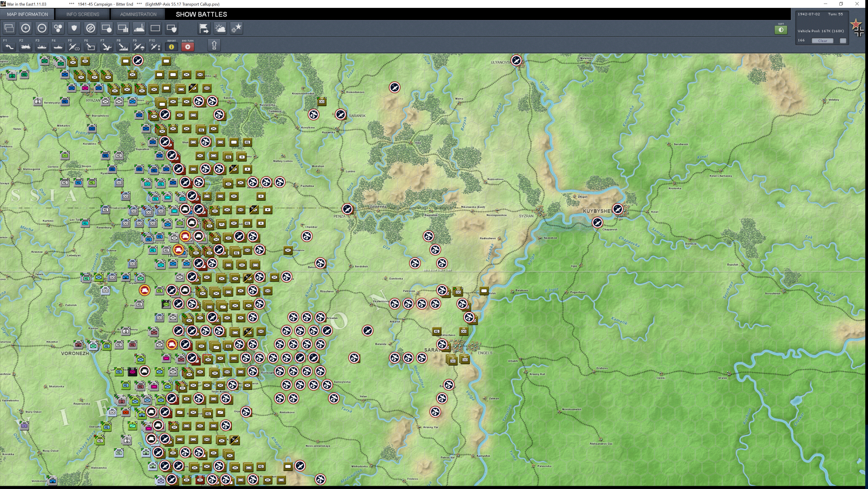Select F1 move mode arrow icon
This screenshot has height=489, width=868.
(9, 47)
